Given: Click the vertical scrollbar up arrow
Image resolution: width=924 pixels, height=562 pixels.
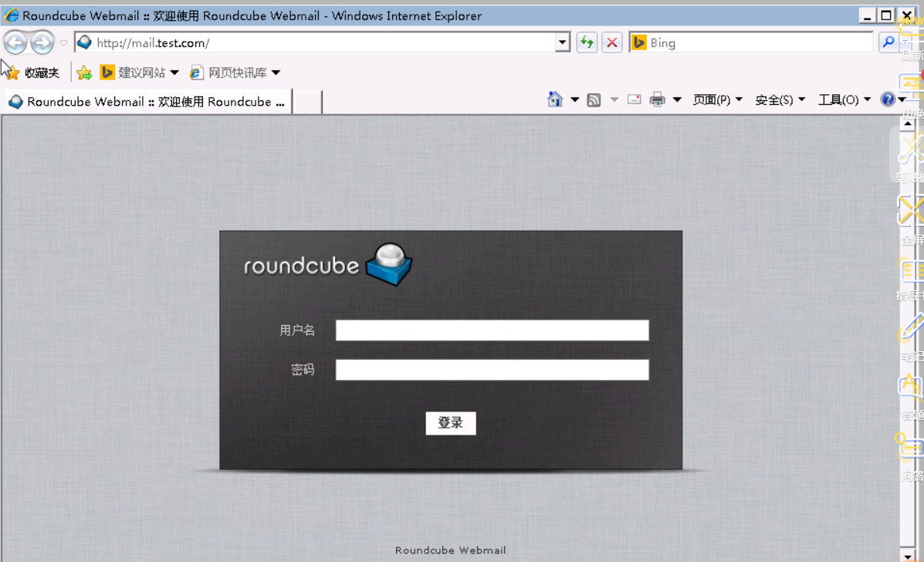Looking at the screenshot, I should point(908,123).
